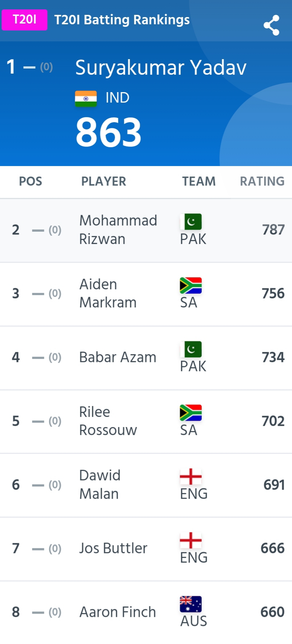Viewport: 292px width, 644px height.
Task: Click South Africa flag beside Aiden Markram
Action: pyautogui.click(x=191, y=285)
